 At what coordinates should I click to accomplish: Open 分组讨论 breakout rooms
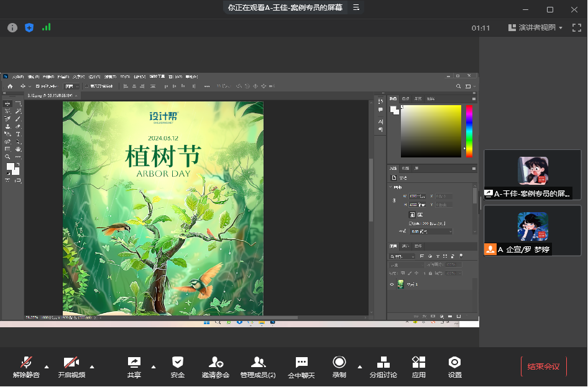point(383,366)
